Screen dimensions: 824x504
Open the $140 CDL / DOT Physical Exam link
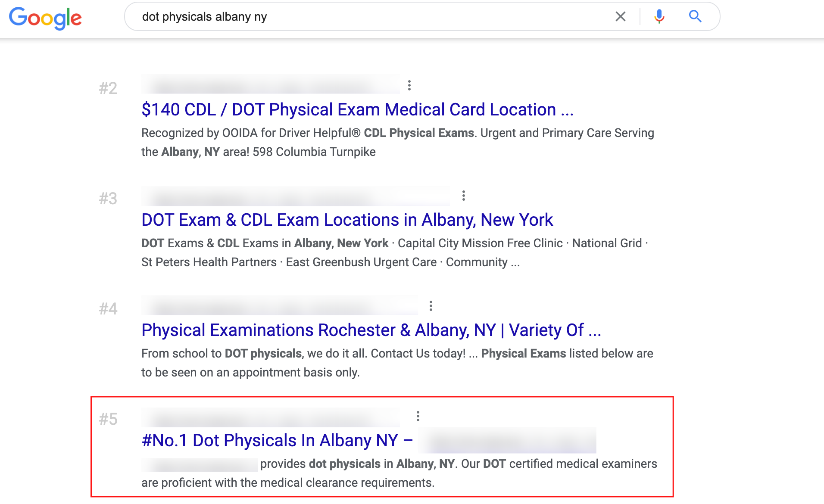[x=357, y=109]
